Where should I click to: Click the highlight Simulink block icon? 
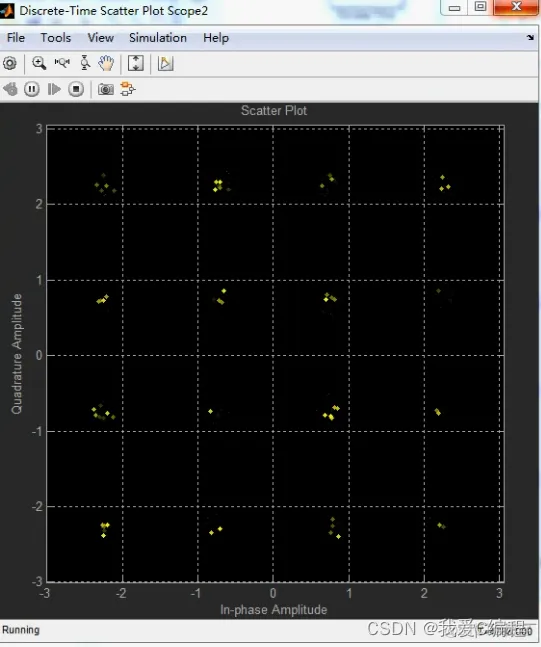(x=165, y=64)
